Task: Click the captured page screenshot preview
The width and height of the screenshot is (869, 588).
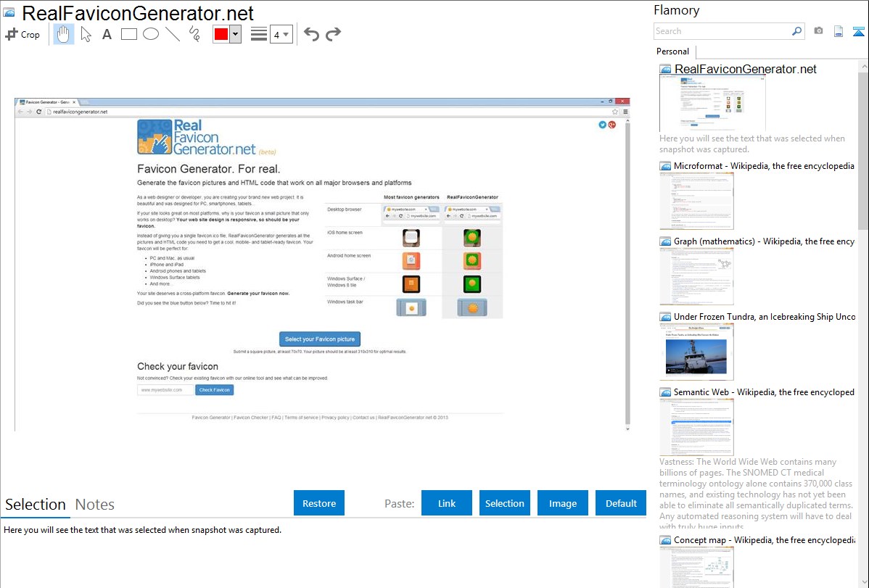Action: point(323,265)
